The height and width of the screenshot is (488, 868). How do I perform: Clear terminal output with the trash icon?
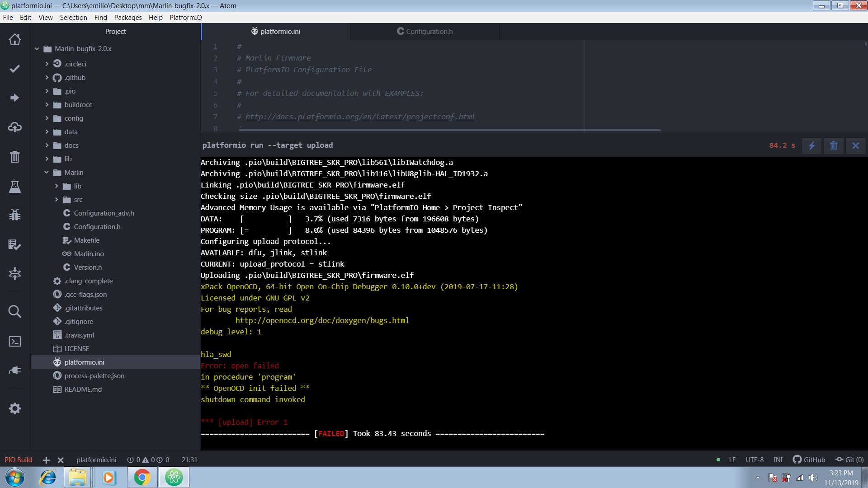coord(834,145)
